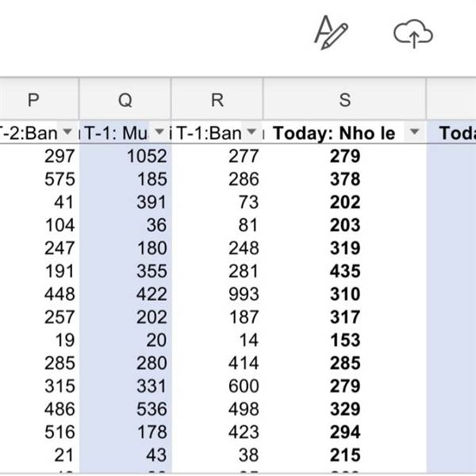Viewport: 476px width, 476px height.
Task: Select cell containing 600
Action: [x=244, y=386]
